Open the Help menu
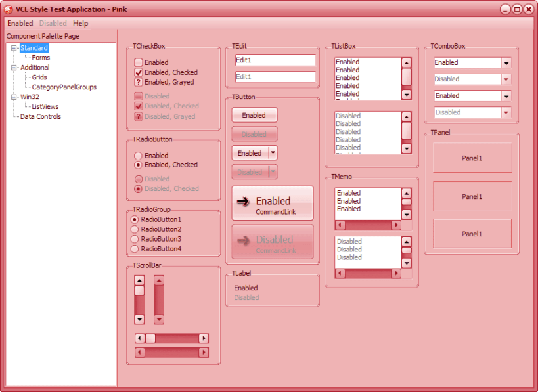The height and width of the screenshot is (392, 538). coord(80,23)
